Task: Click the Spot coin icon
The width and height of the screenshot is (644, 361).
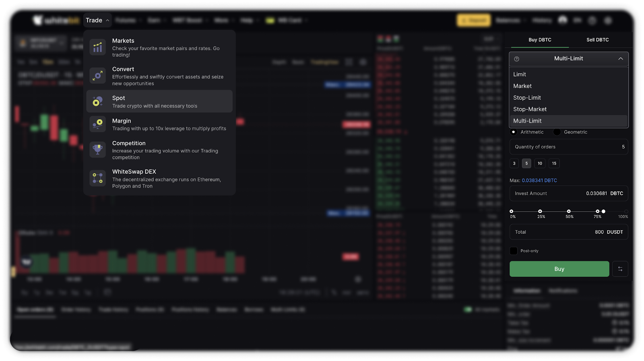Action: point(97,101)
